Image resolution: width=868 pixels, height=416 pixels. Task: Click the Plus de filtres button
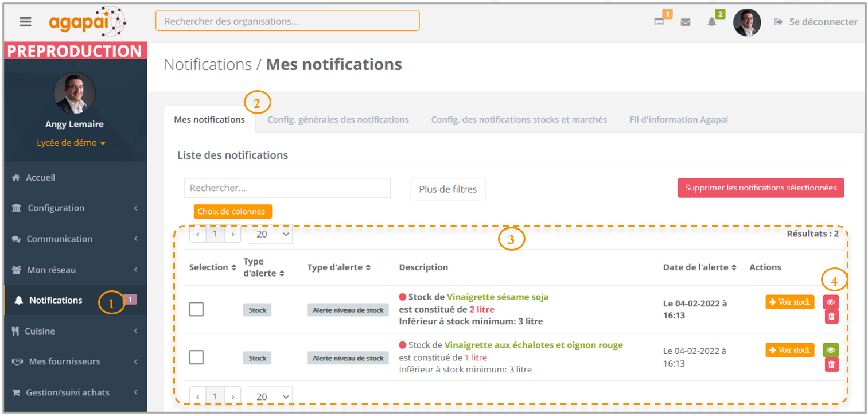tap(448, 189)
